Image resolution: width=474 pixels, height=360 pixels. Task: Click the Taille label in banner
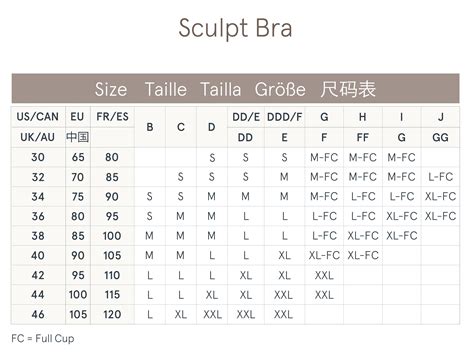[166, 89]
